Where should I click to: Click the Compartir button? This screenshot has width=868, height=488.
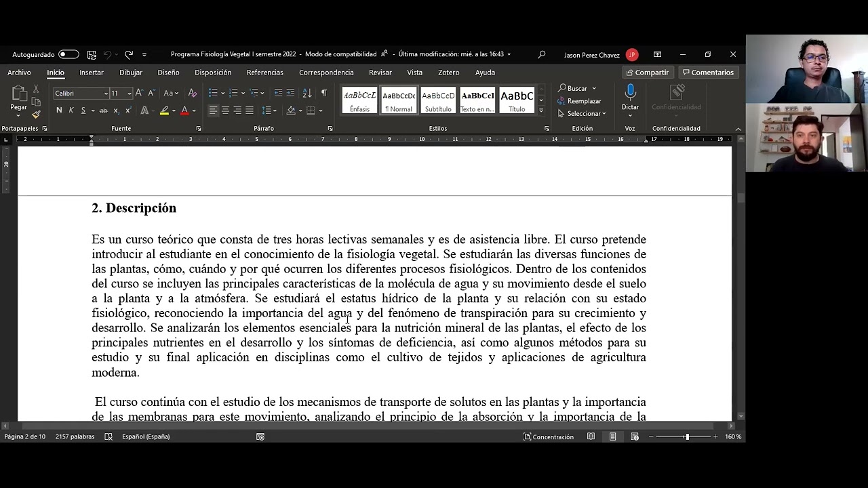pos(648,73)
